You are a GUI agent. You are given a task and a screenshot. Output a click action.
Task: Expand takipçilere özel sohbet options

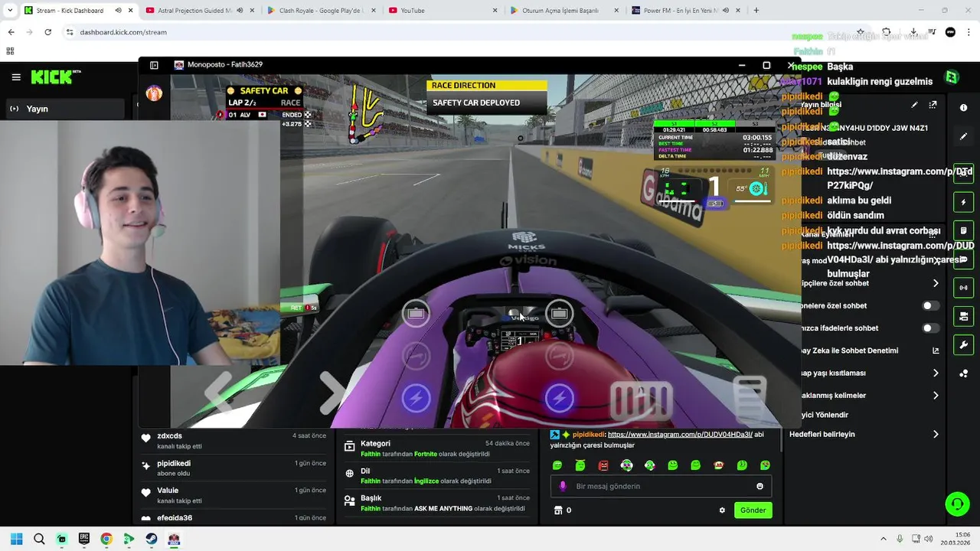click(936, 283)
